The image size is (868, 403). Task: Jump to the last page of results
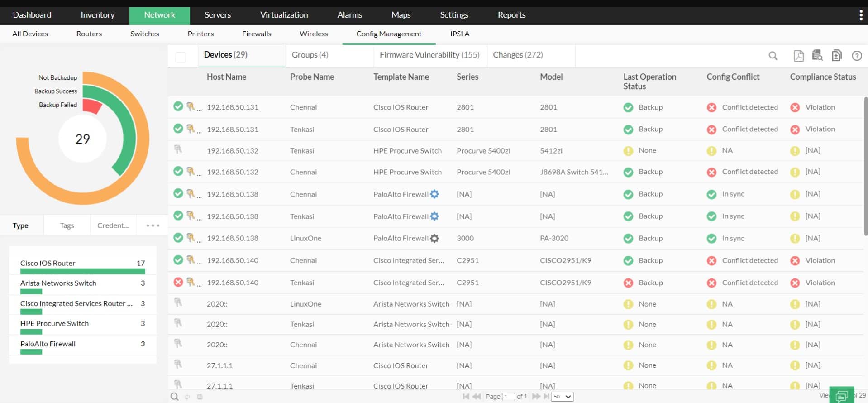pos(546,397)
